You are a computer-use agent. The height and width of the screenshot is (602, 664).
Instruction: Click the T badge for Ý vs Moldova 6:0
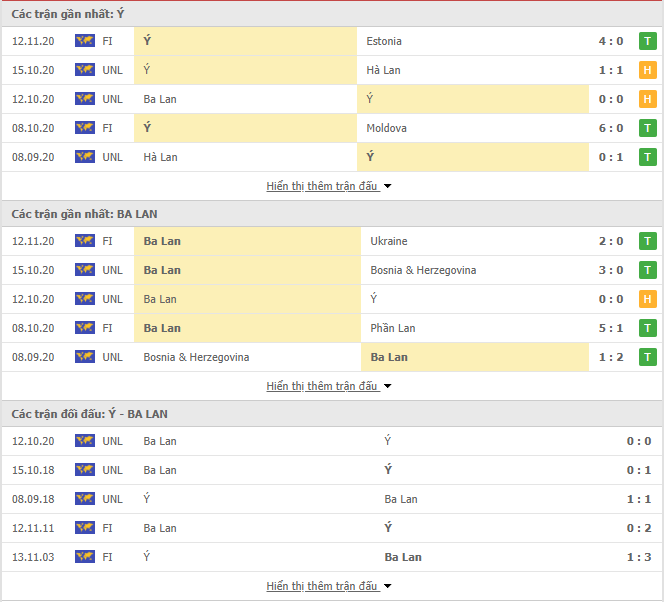point(647,128)
